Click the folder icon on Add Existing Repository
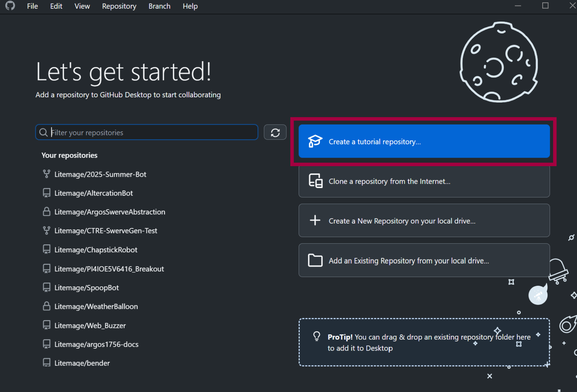Screen dimensions: 577x392 point(315,261)
